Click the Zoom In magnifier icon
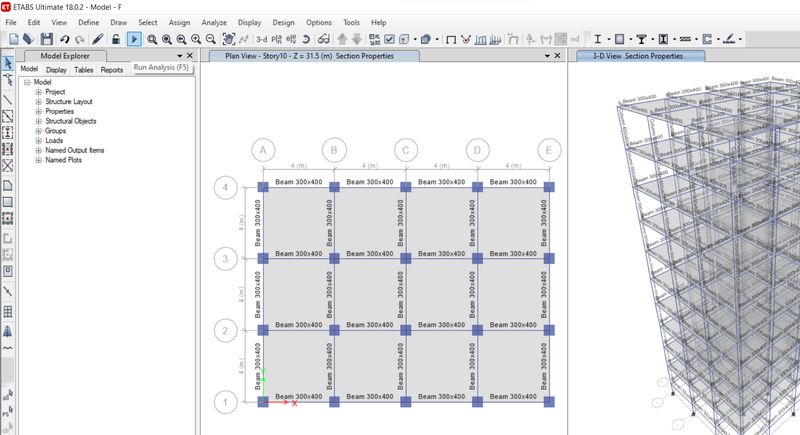Screen dimensions: 800x435 (196, 39)
